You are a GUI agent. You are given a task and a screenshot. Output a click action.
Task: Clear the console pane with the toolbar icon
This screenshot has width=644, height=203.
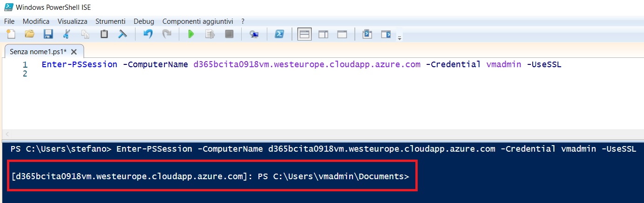(x=122, y=34)
